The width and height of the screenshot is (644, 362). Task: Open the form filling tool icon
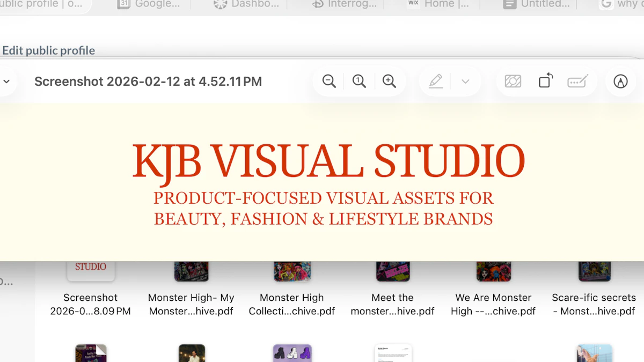pyautogui.click(x=577, y=82)
